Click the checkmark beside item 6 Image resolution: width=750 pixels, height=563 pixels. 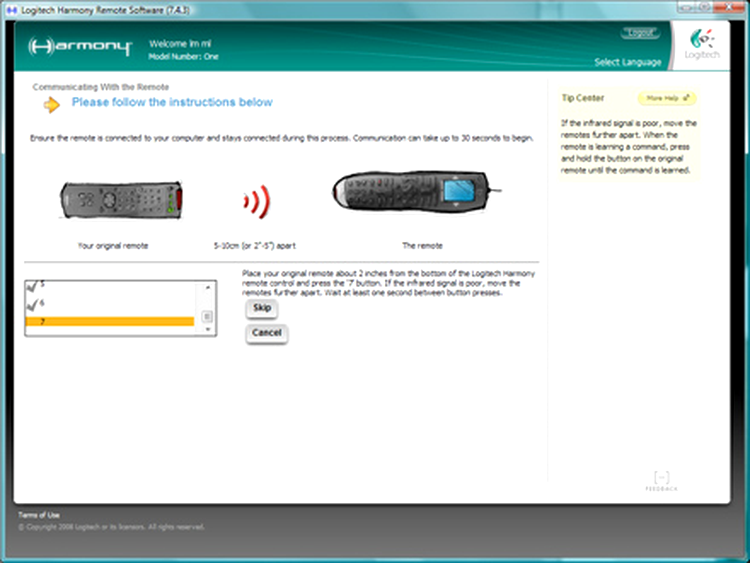click(x=32, y=304)
